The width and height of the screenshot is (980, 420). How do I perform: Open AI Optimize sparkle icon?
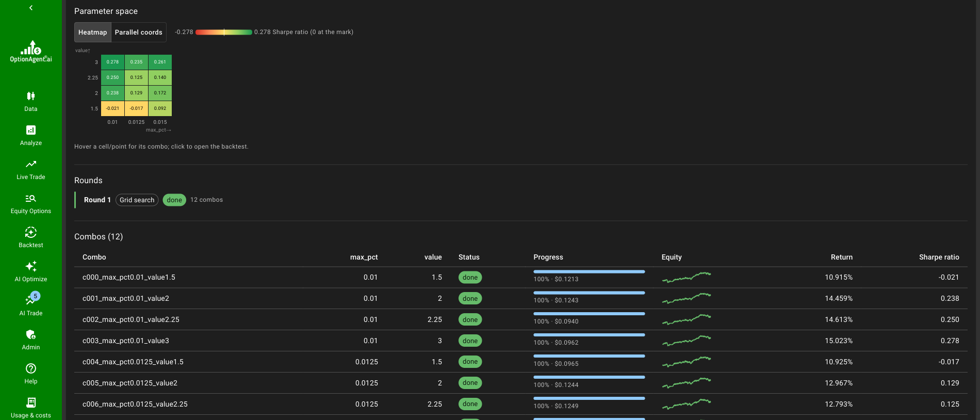[31, 266]
